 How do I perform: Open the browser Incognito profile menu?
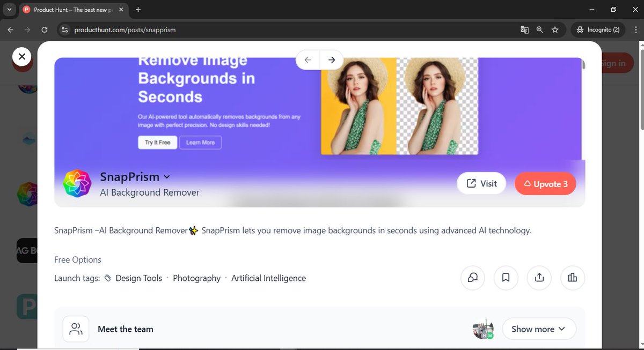(597, 30)
